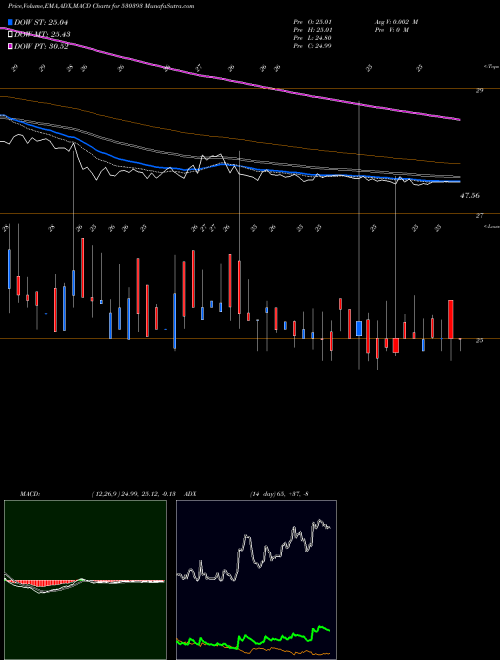Screen dimensions: 500x660
Task: Click the last large red candlestick on the right
Action: coord(450,319)
